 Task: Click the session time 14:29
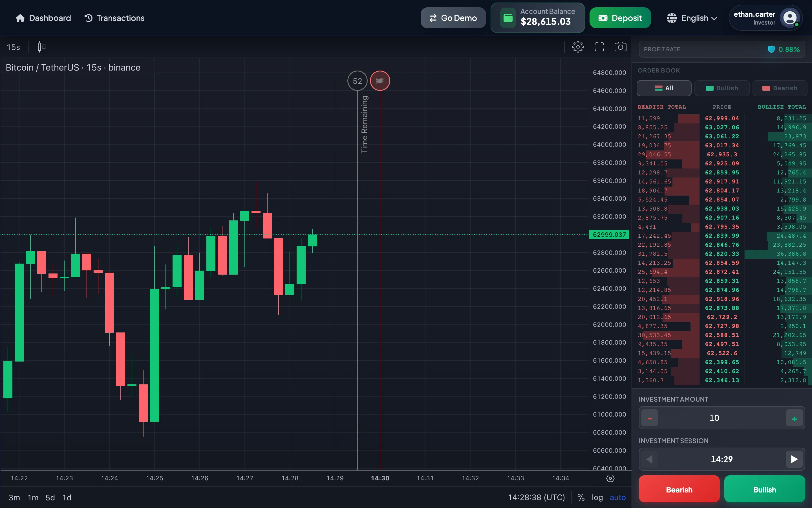(x=722, y=459)
